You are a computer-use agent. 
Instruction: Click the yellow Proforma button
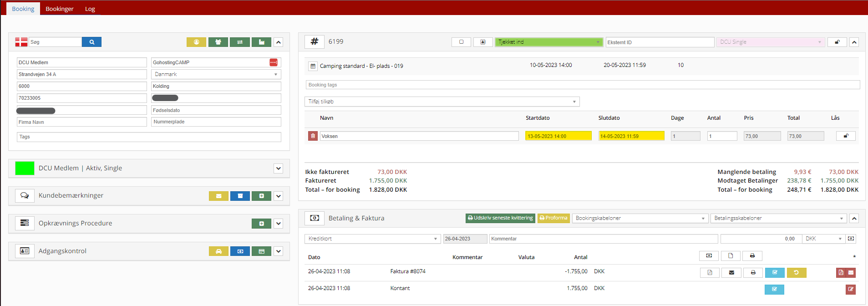click(553, 218)
